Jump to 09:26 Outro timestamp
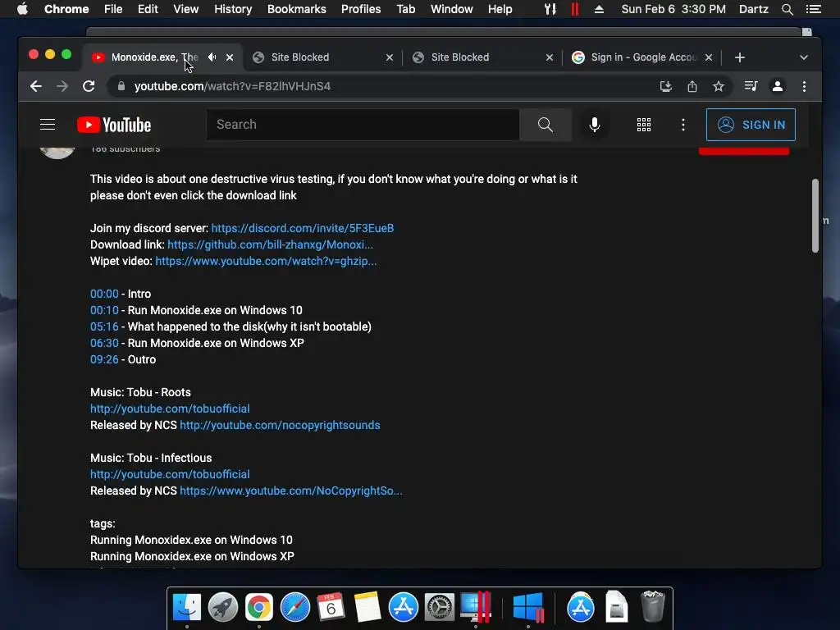Viewport: 840px width, 630px height. point(104,360)
